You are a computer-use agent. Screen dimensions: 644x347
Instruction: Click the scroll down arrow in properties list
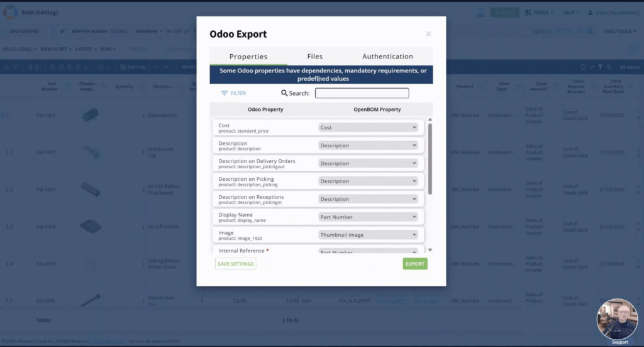point(430,250)
